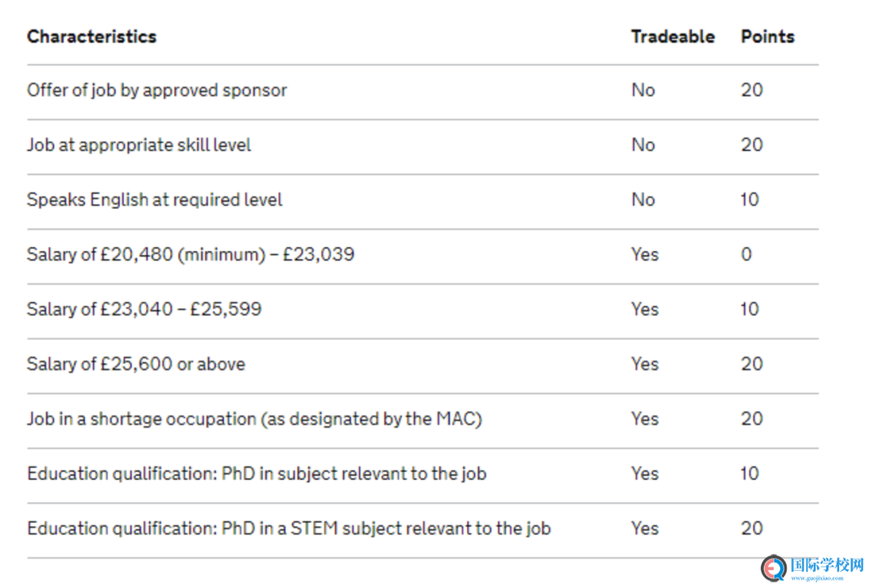
Task: Click the £20,480 minimum salary row
Action: (423, 254)
